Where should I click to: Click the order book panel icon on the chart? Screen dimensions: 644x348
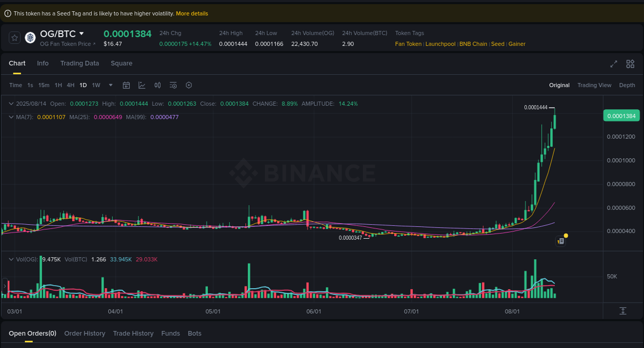pyautogui.click(x=561, y=241)
